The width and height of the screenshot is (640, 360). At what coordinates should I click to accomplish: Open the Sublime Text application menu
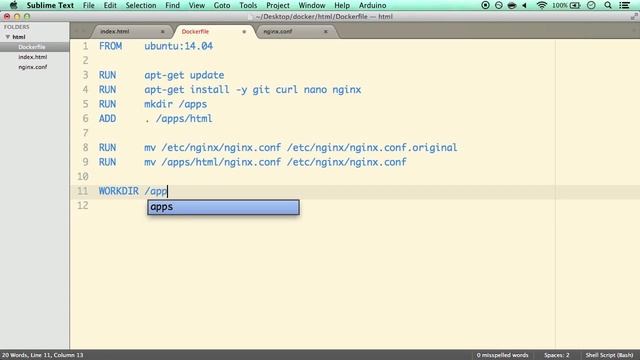[50, 5]
